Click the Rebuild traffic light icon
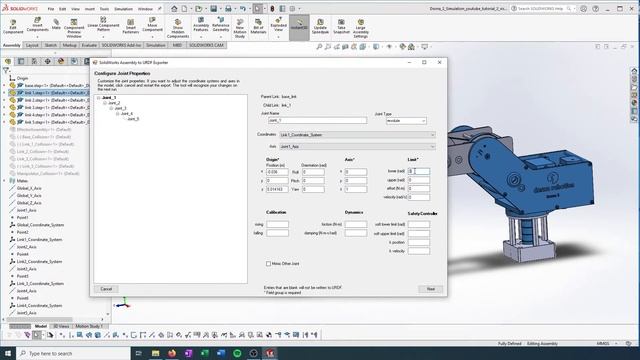Image resolution: width=640 pixels, height=360 pixels. [272, 9]
